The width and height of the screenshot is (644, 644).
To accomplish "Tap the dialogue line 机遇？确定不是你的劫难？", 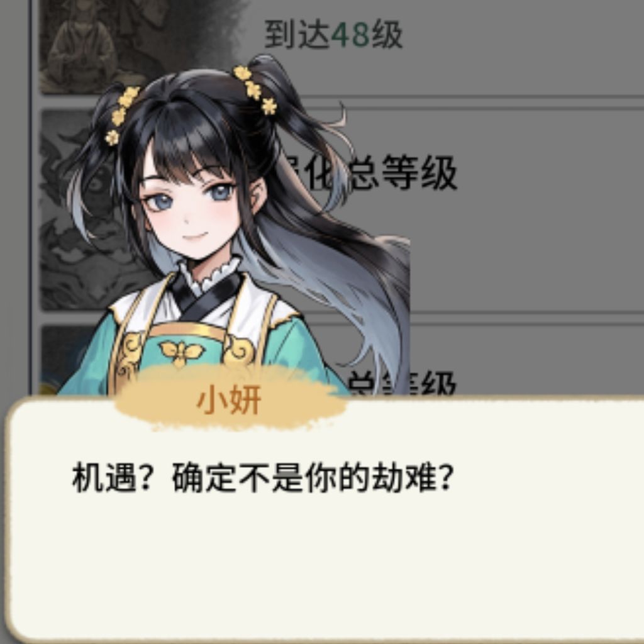I will pos(263,478).
